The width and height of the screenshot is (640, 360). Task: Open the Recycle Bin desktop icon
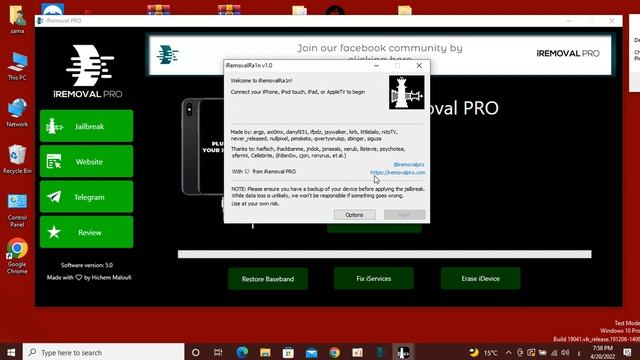click(17, 159)
